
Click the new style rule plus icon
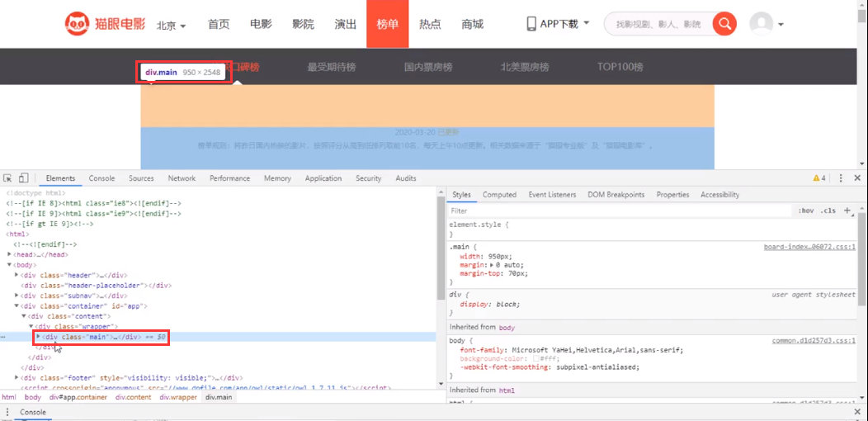click(847, 210)
